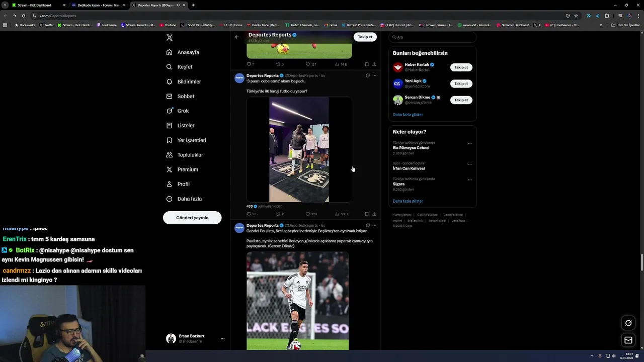Open Yer İşaretleri in the sidebar
The image size is (644, 362).
tap(187, 140)
